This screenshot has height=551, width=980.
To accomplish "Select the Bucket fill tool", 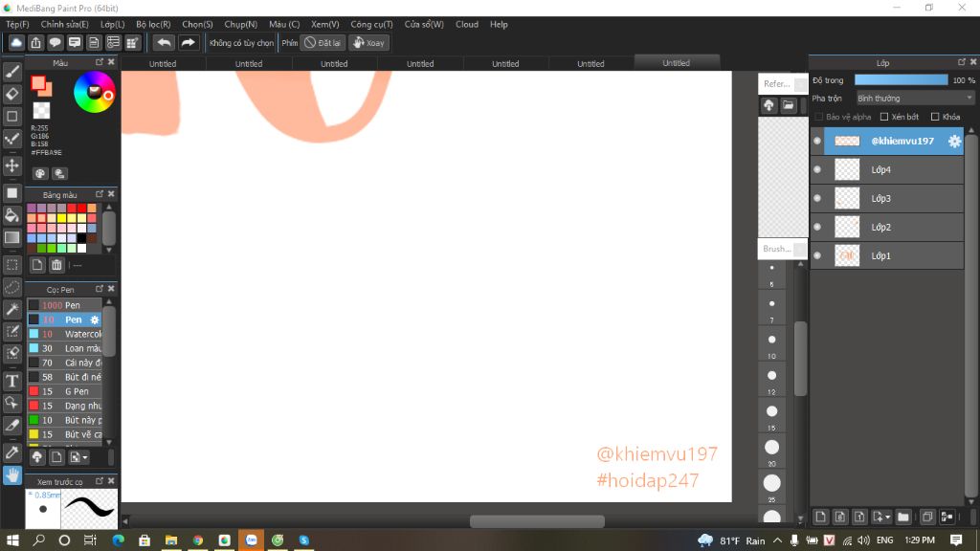I will pyautogui.click(x=11, y=215).
